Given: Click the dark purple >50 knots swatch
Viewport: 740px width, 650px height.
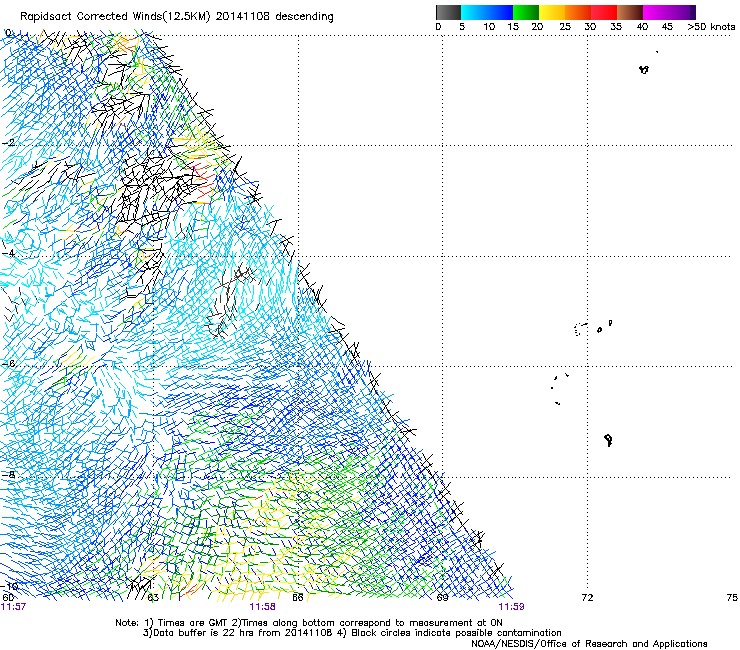Looking at the screenshot, I should click(693, 12).
